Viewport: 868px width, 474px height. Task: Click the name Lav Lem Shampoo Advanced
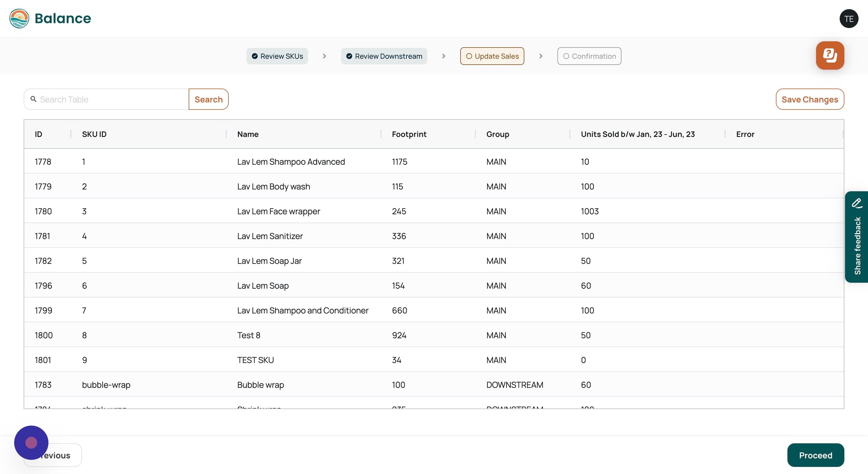[291, 162]
